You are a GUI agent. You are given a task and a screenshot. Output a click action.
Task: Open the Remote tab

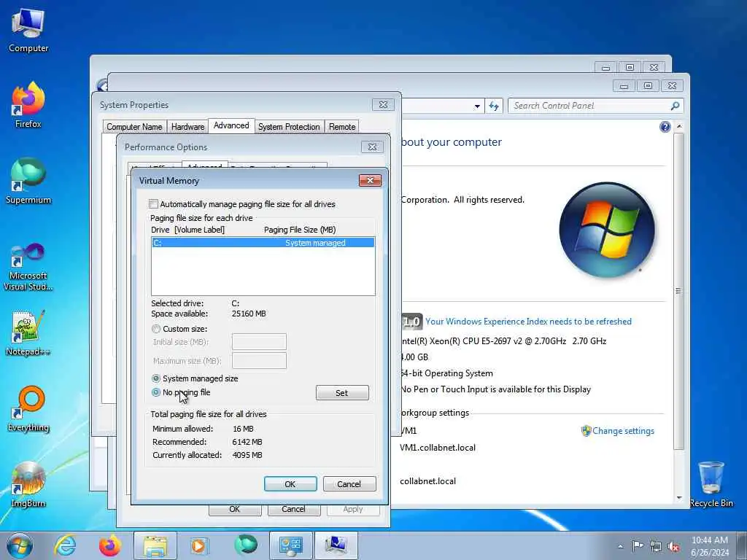click(342, 127)
